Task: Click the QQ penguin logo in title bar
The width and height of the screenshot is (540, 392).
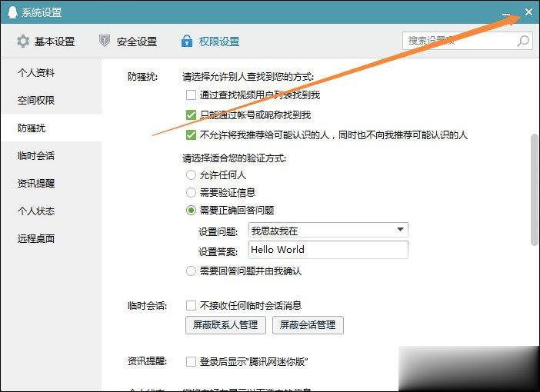Action: click(x=12, y=12)
